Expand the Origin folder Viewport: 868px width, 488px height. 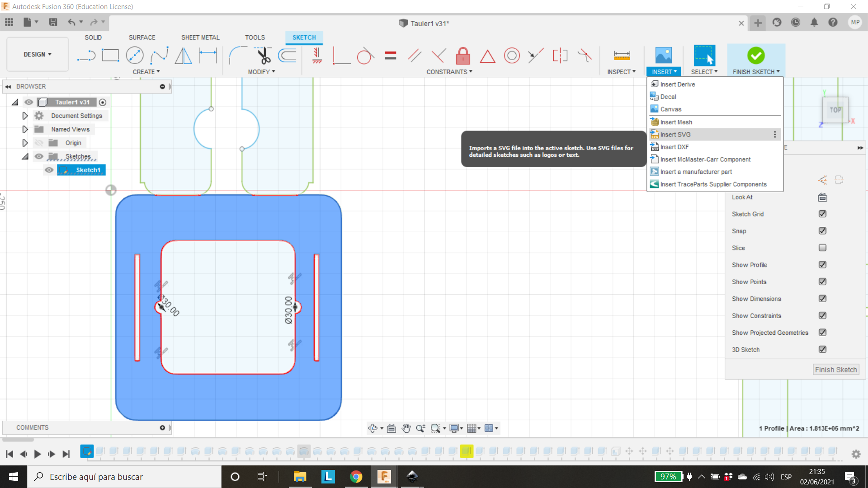point(24,142)
